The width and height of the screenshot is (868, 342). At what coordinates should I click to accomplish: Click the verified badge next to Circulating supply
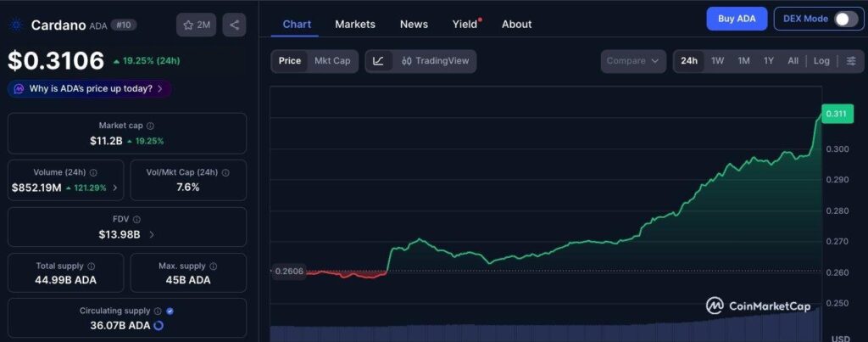click(170, 311)
